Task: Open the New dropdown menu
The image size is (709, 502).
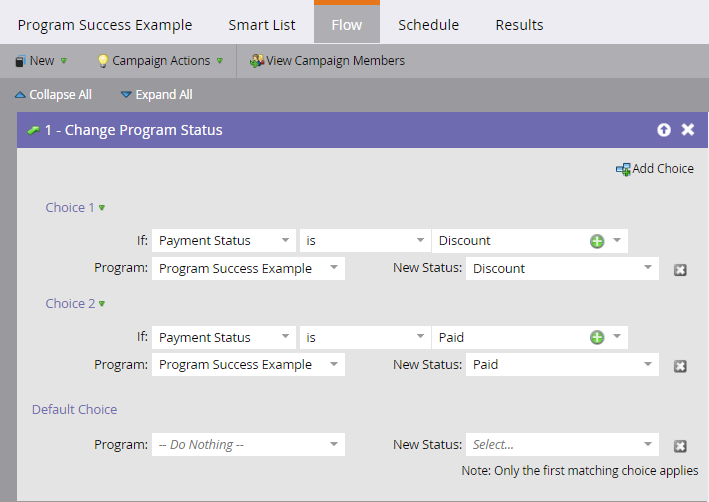Action: click(41, 61)
